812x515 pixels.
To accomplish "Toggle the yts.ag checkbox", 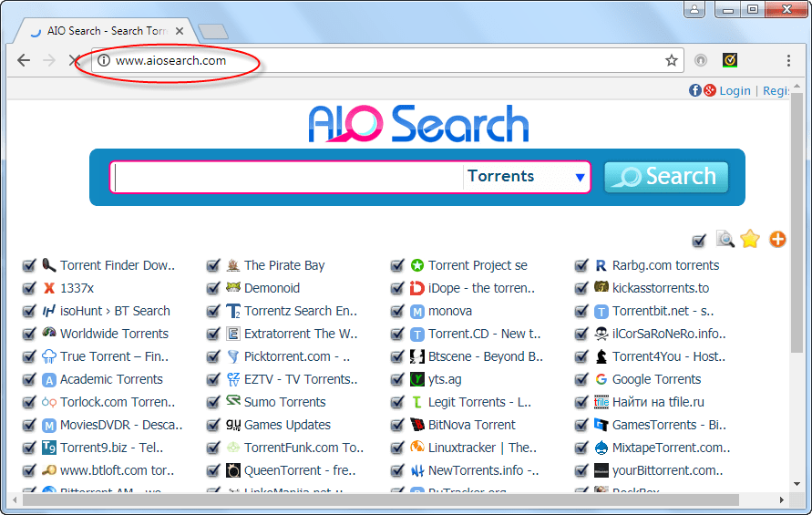I will [397, 379].
